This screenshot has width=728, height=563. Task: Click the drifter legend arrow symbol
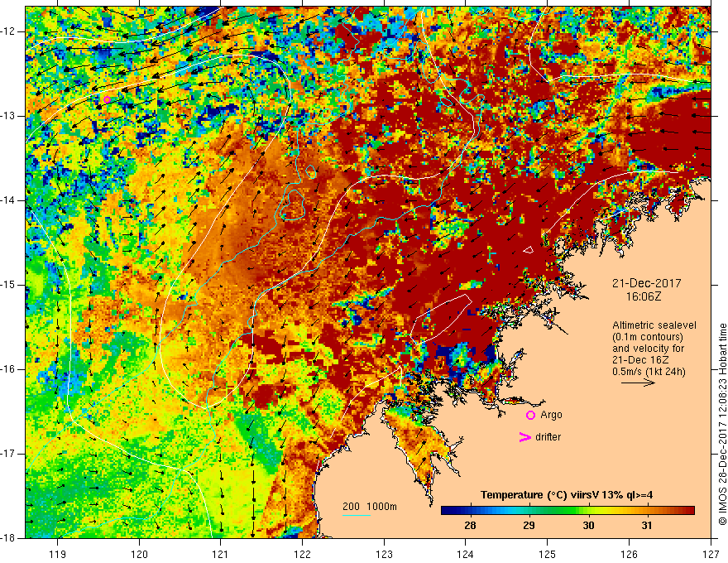coord(524,437)
